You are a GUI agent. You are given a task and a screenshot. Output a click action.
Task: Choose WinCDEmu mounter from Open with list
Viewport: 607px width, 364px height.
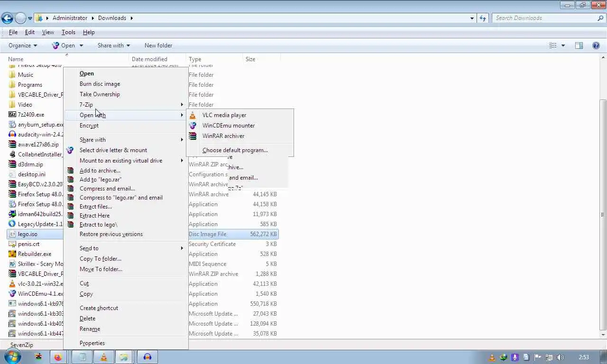coord(229,126)
